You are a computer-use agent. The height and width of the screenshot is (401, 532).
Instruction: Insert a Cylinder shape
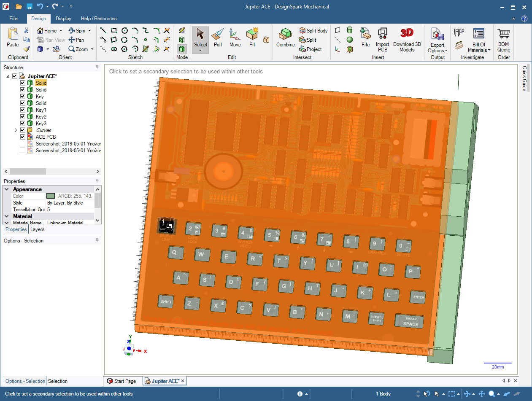349,30
